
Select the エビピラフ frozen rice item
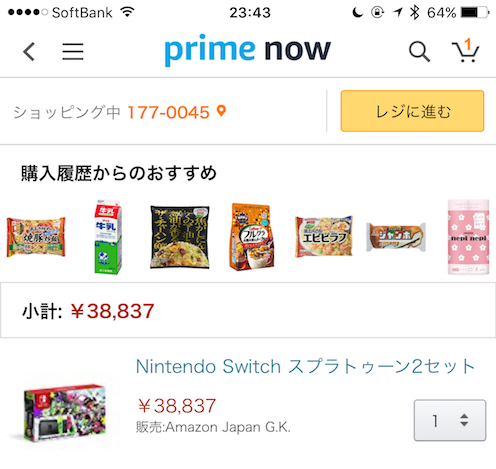click(324, 236)
